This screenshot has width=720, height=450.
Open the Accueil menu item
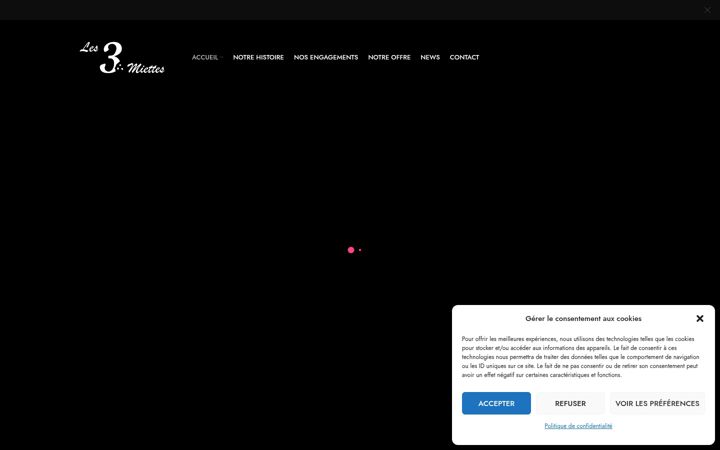pos(205,57)
